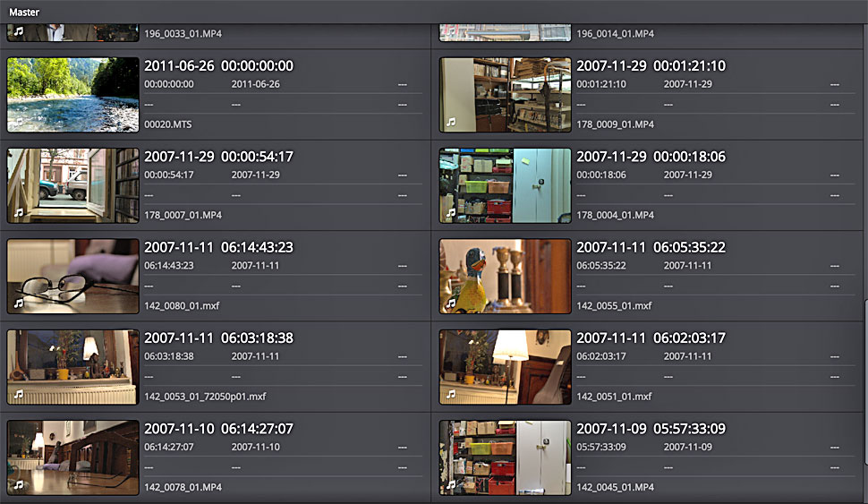Select the lamp thumbnail of 142_0051_01.mxf
Image resolution: width=868 pixels, height=504 pixels.
(x=505, y=367)
